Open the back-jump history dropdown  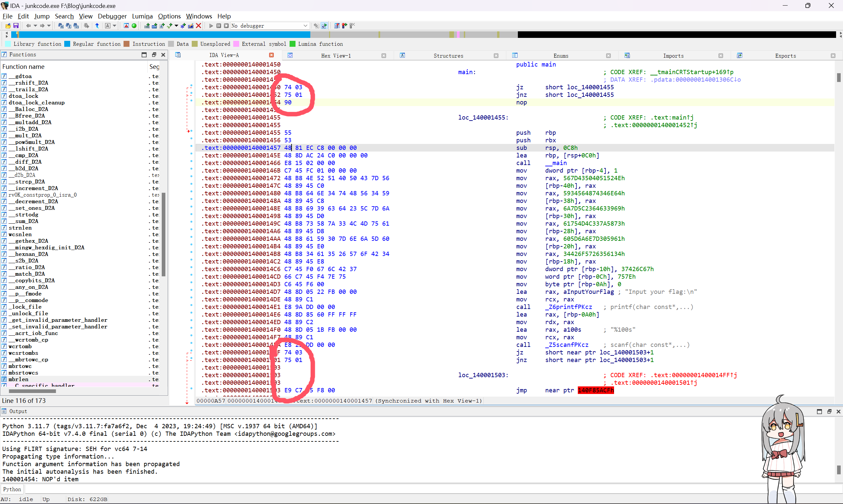(35, 26)
